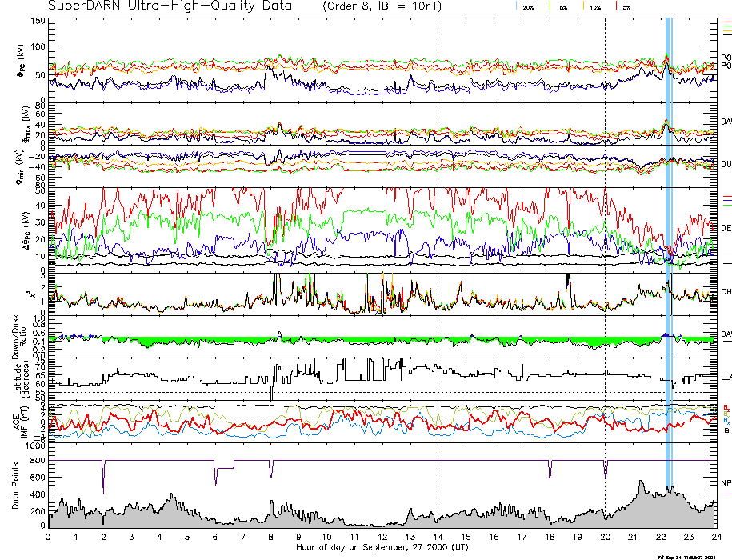This screenshot has width=732, height=560.
Task: Click the 20% legend marker at top
Action: tap(528, 6)
